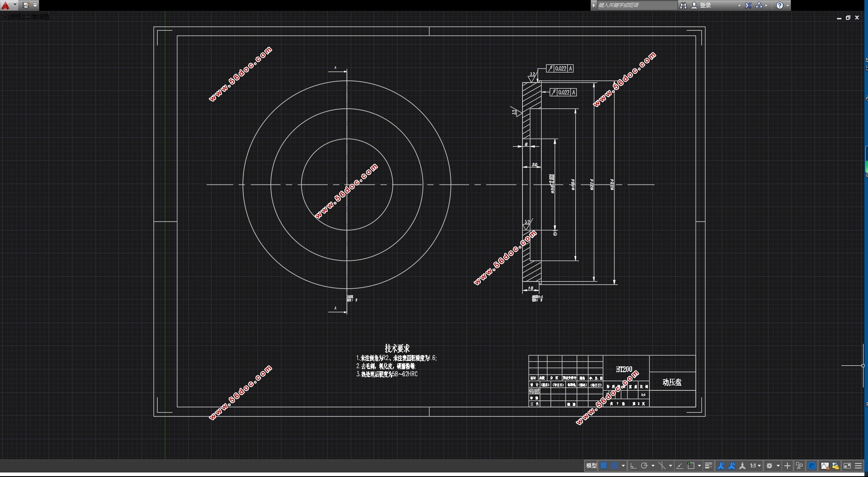Open the 1:1 annotation scale dropdown

tap(755, 466)
